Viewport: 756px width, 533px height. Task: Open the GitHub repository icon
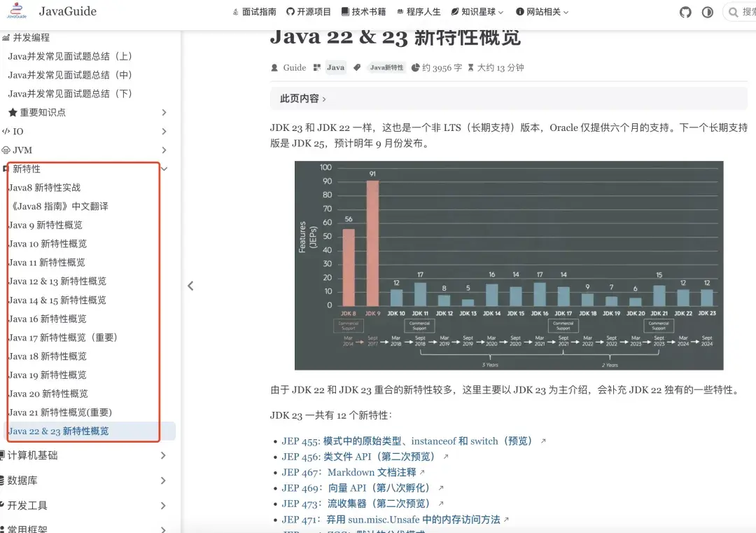coord(685,12)
